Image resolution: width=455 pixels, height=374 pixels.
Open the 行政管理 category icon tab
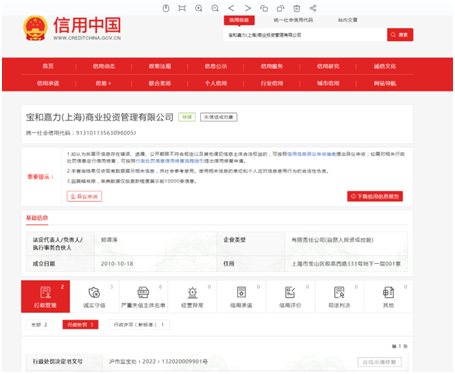[x=45, y=296]
